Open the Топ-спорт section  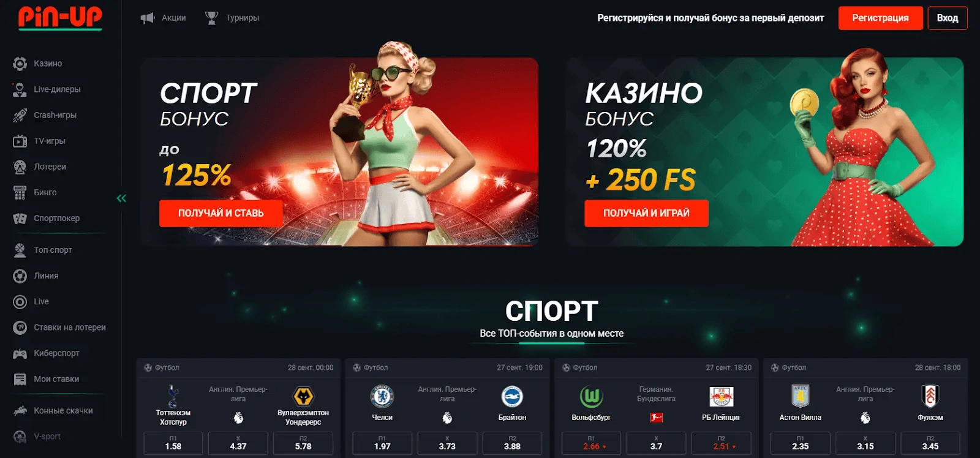pos(42,250)
